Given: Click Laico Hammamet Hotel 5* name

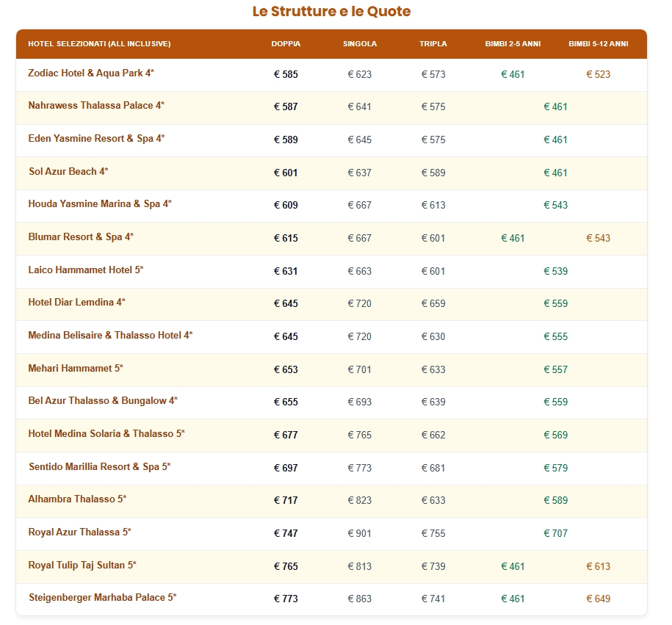Looking at the screenshot, I should pos(86,270).
